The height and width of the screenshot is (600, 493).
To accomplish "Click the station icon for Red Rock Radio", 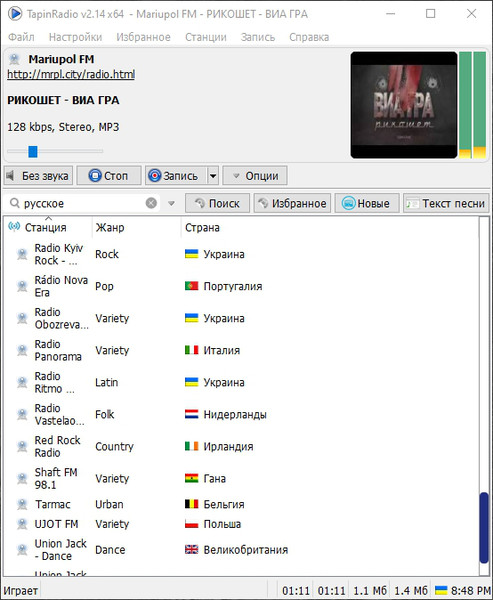I will tap(22, 446).
